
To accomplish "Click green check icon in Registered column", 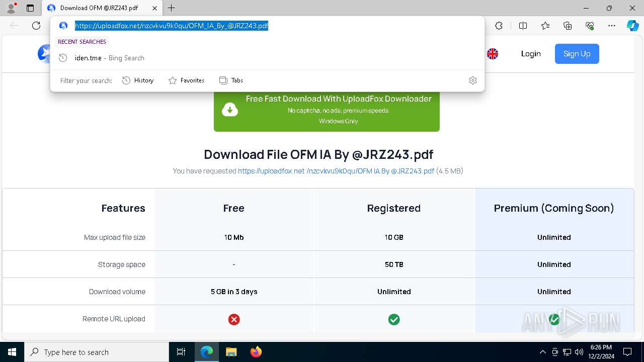I will pos(394,319).
